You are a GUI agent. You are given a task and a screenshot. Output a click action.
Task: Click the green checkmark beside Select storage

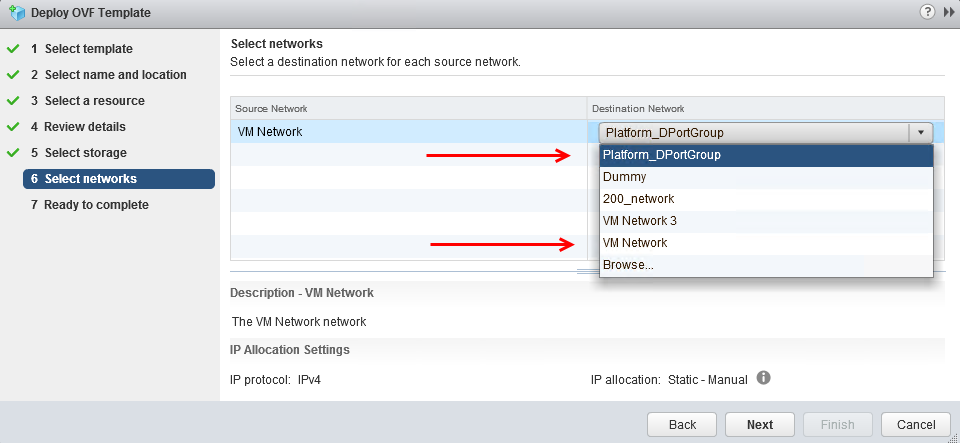(13, 153)
